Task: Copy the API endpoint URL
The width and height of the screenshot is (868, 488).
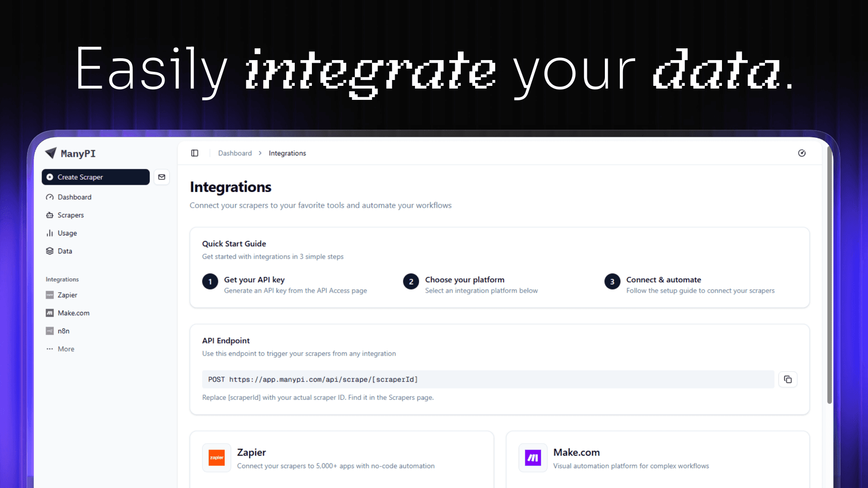Action: [x=788, y=380]
